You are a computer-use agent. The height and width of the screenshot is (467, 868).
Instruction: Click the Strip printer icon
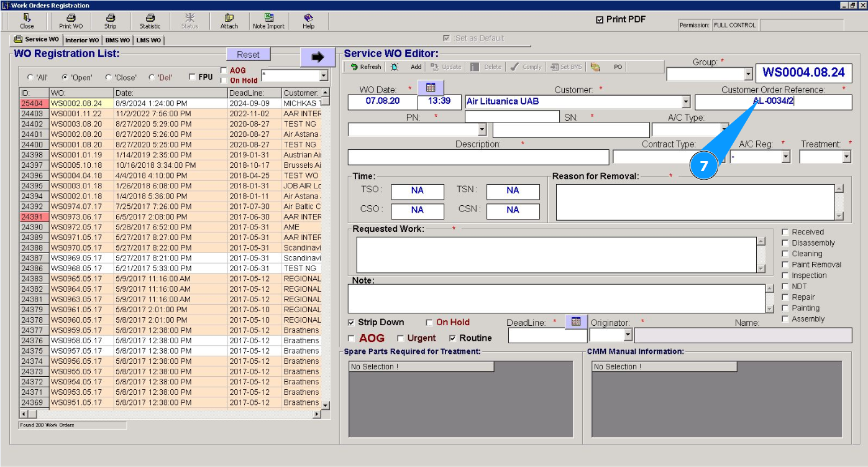(110, 18)
